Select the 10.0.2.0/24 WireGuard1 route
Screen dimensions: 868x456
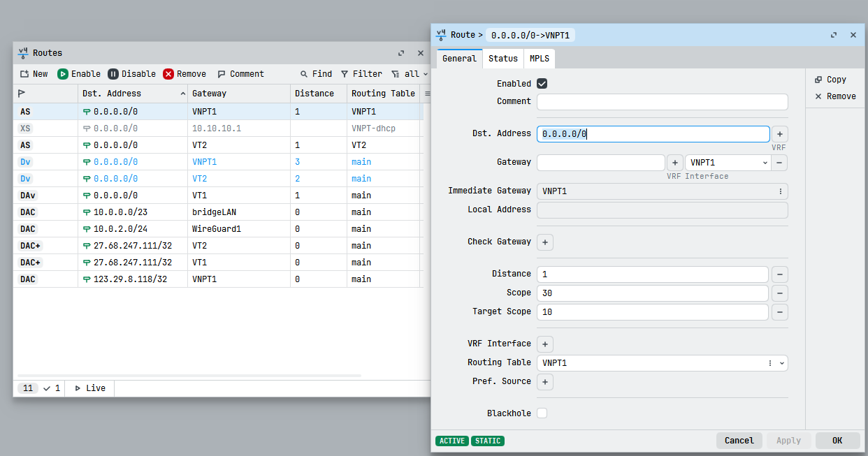coord(218,229)
